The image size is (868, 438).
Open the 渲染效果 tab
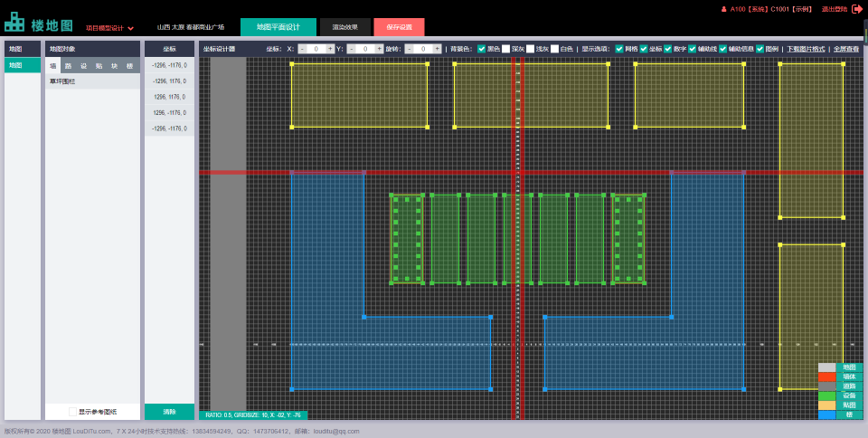(x=344, y=28)
